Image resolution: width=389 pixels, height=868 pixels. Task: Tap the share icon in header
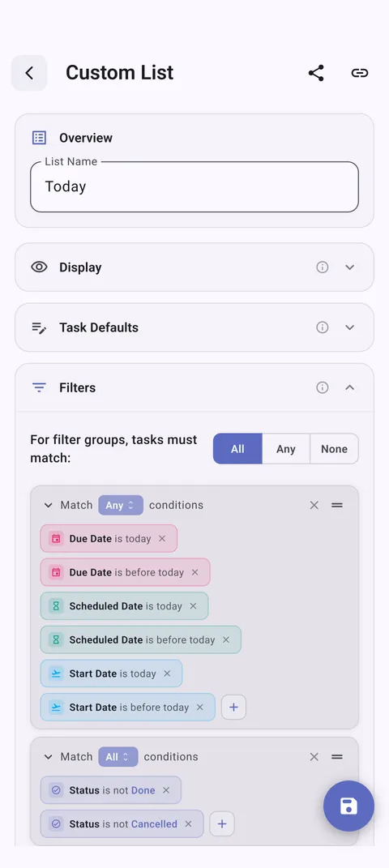316,73
